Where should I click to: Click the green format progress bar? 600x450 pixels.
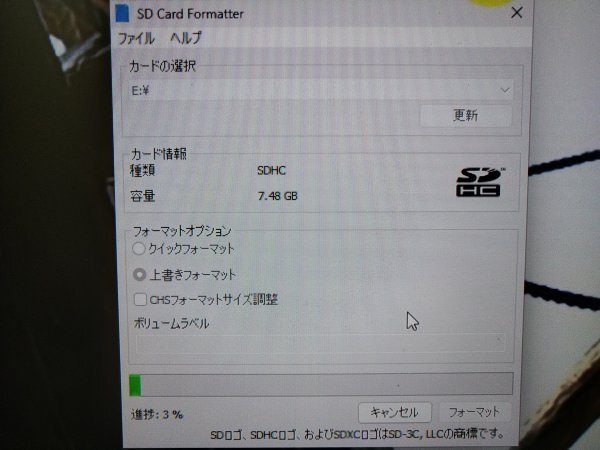(x=321, y=385)
